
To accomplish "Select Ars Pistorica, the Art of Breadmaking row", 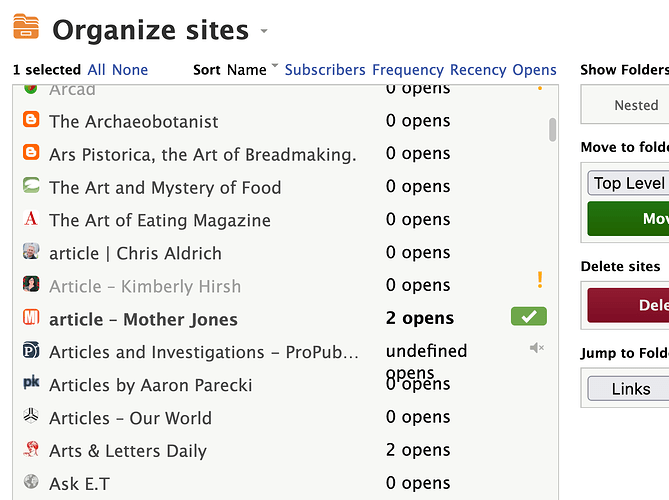I will point(285,154).
